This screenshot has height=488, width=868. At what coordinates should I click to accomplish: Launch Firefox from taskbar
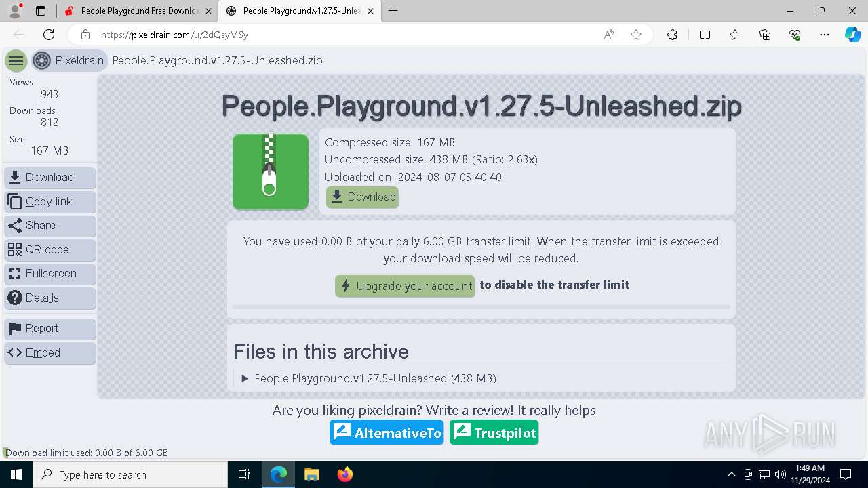click(345, 474)
